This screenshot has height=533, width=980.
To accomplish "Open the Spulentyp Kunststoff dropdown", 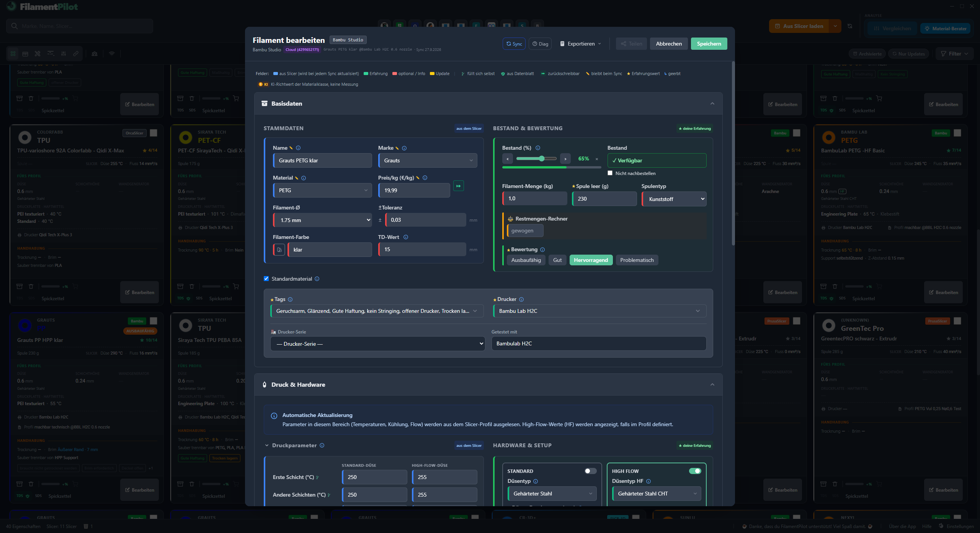I will [x=674, y=199].
